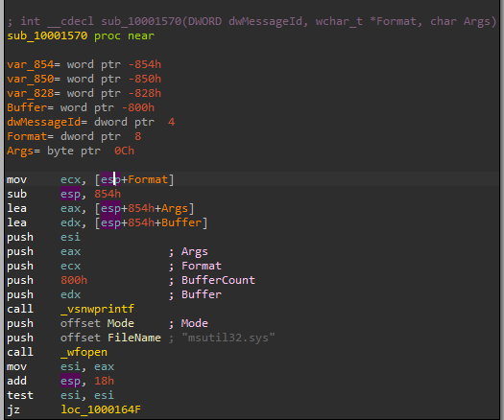Follow the _vsnwprintf call target
The width and height of the screenshot is (504, 420).
pyautogui.click(x=97, y=309)
